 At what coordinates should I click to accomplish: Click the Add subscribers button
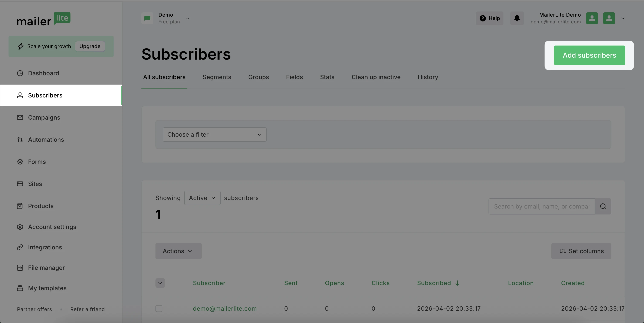[x=589, y=55]
